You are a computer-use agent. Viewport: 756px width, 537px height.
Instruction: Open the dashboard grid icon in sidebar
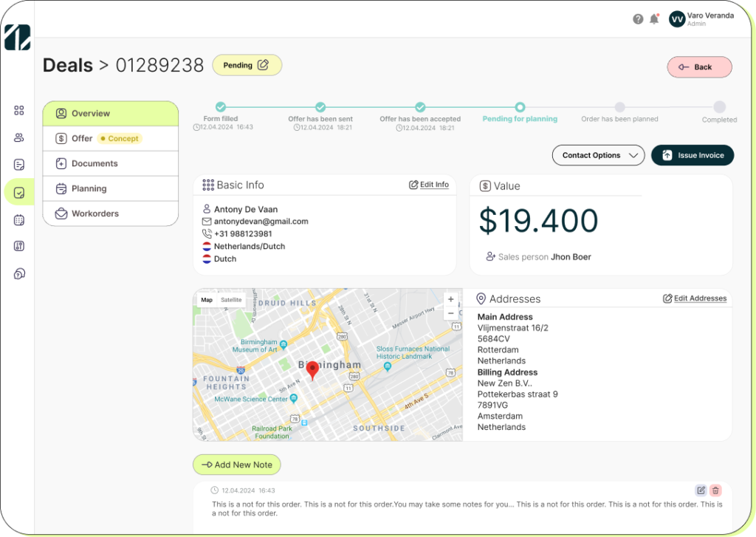pos(19,110)
